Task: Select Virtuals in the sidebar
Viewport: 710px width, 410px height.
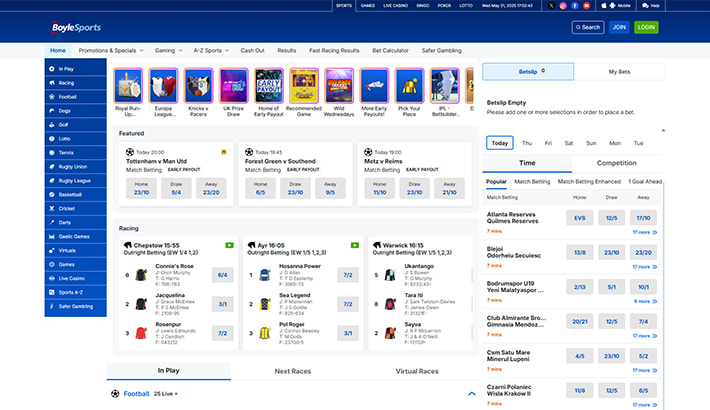Action: 76,251
